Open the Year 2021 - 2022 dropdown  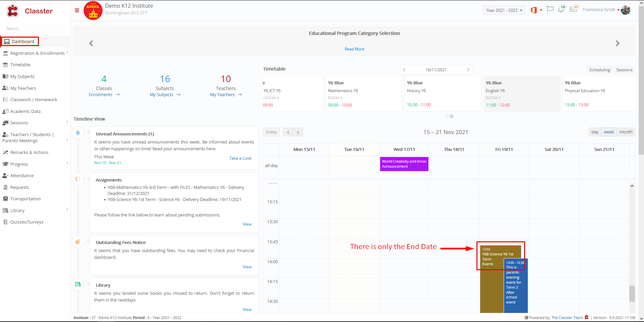tap(504, 10)
